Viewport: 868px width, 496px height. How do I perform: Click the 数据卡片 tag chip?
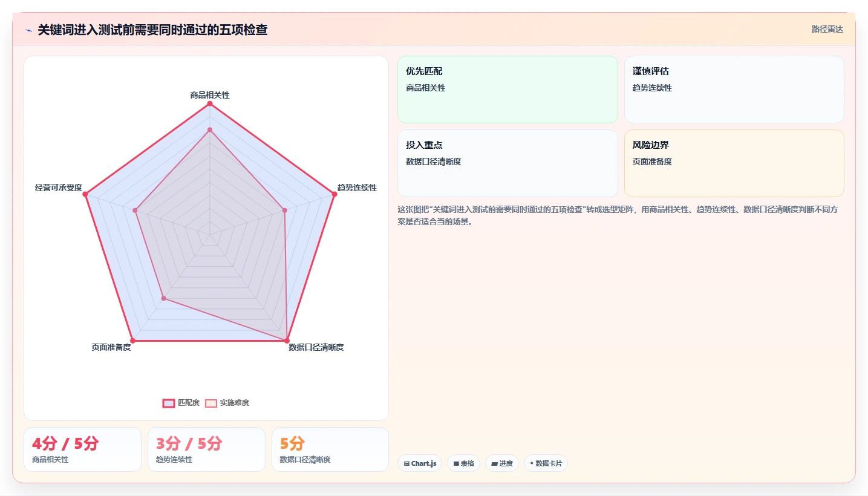pos(546,463)
